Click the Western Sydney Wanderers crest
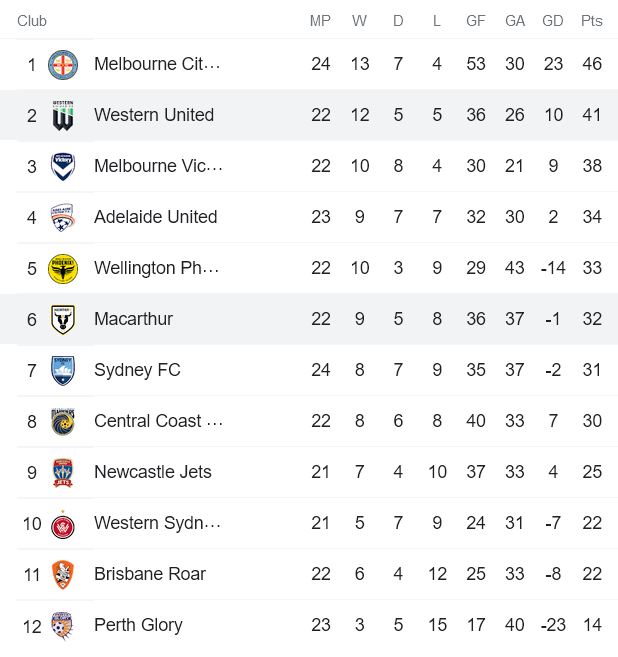 pyautogui.click(x=64, y=523)
